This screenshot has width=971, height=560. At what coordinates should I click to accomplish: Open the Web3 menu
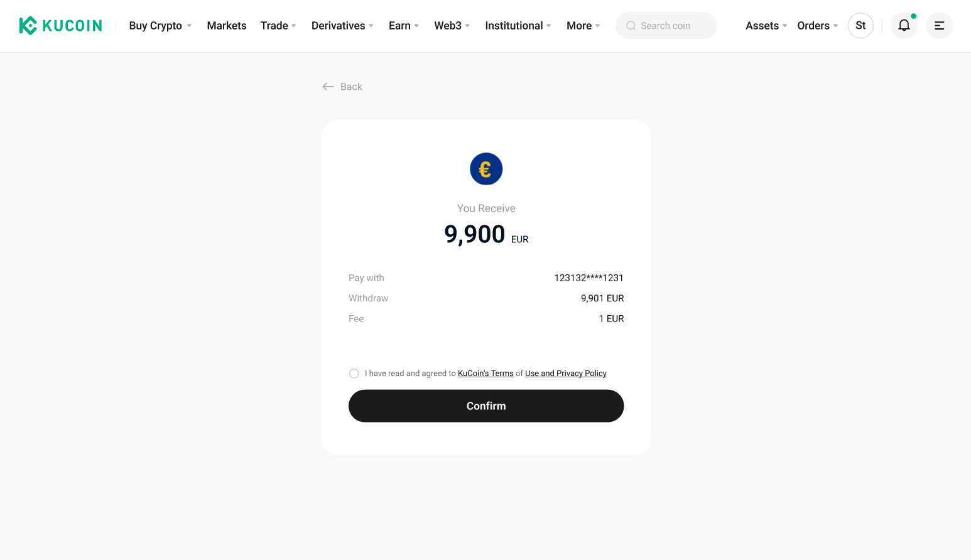tap(452, 26)
